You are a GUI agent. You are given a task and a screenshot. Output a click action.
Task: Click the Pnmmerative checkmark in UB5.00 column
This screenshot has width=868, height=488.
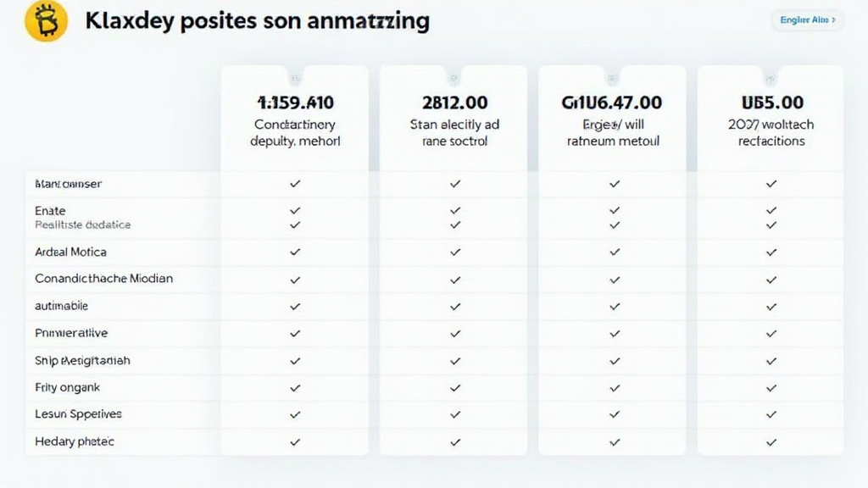click(771, 333)
